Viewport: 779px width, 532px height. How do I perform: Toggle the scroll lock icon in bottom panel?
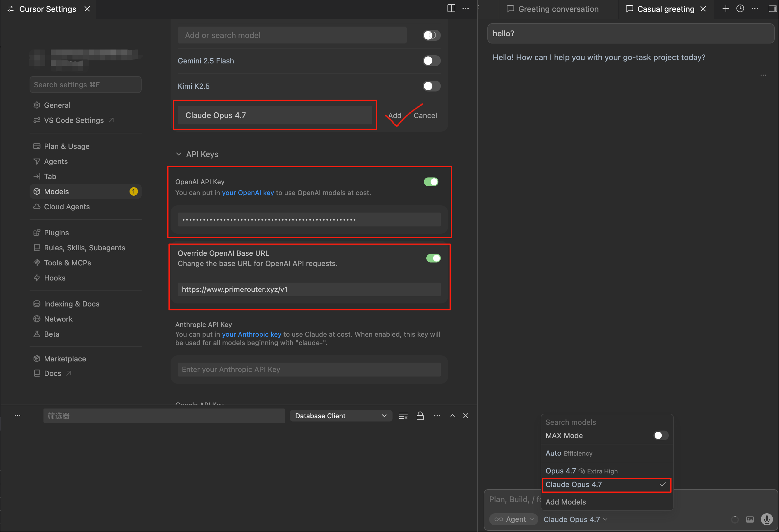pos(420,416)
